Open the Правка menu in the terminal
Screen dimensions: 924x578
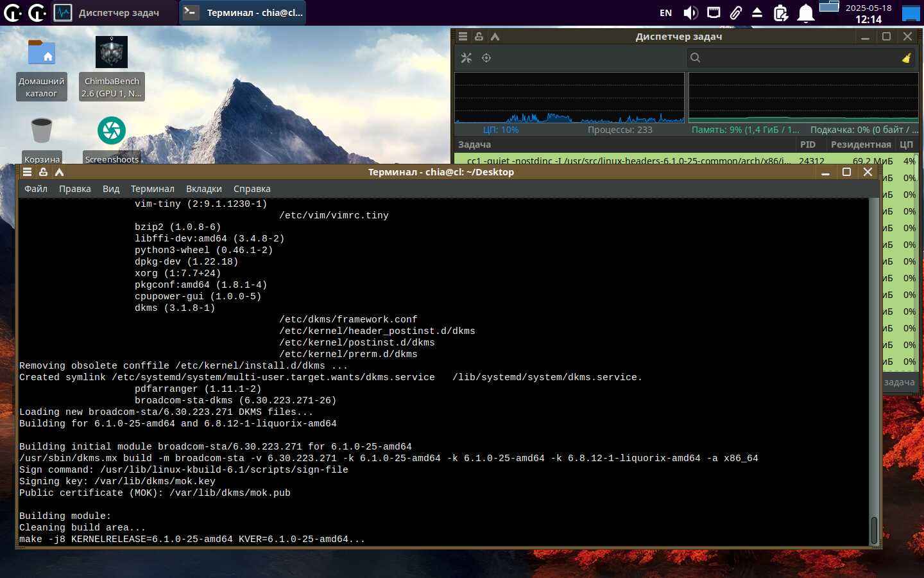(74, 189)
